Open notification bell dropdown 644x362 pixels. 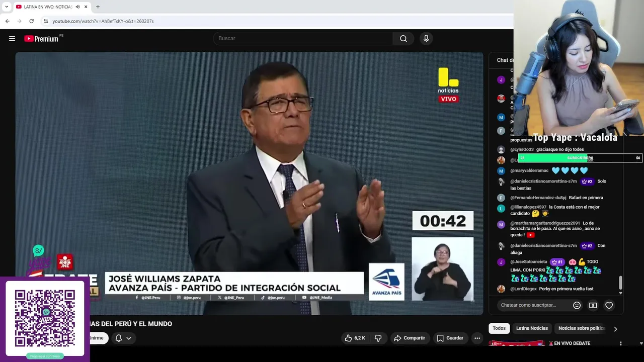[x=123, y=338]
